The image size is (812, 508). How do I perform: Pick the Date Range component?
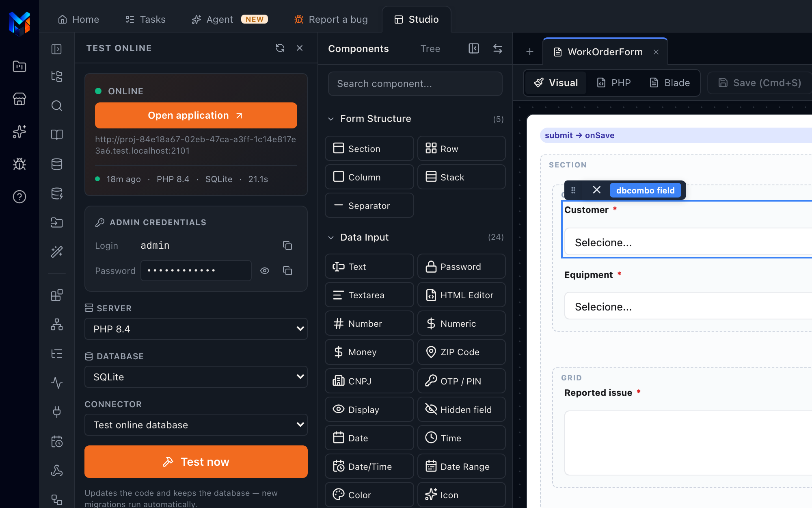[461, 466]
